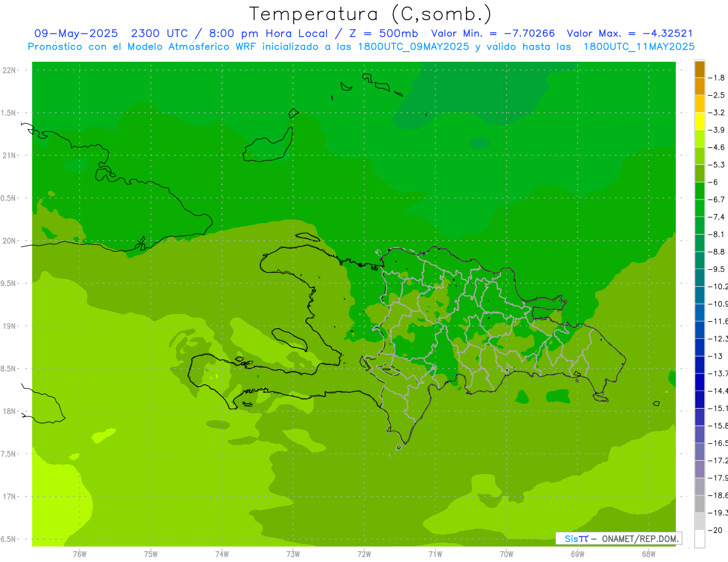Click the '17N' latitude axis label

tap(10, 497)
